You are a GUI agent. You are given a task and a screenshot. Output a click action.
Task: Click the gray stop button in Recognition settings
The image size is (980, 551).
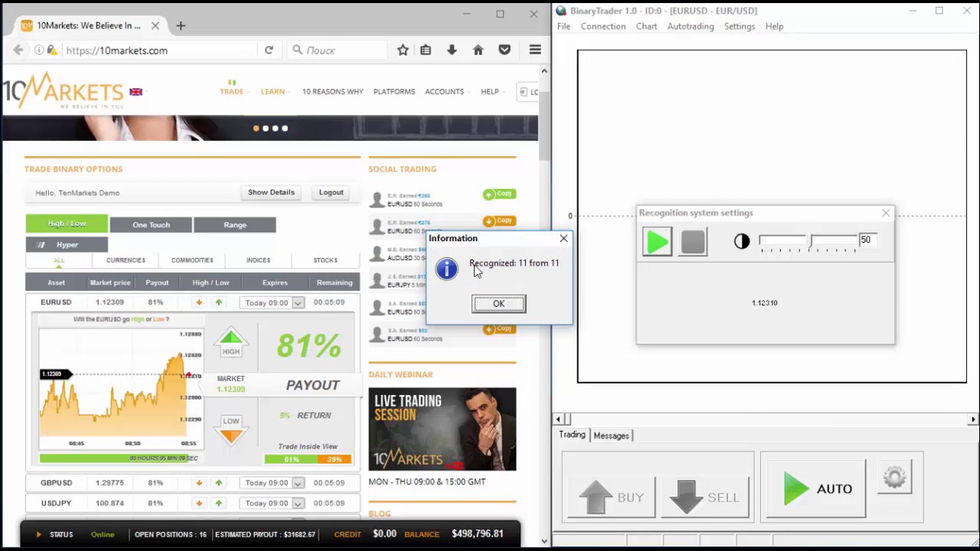693,242
